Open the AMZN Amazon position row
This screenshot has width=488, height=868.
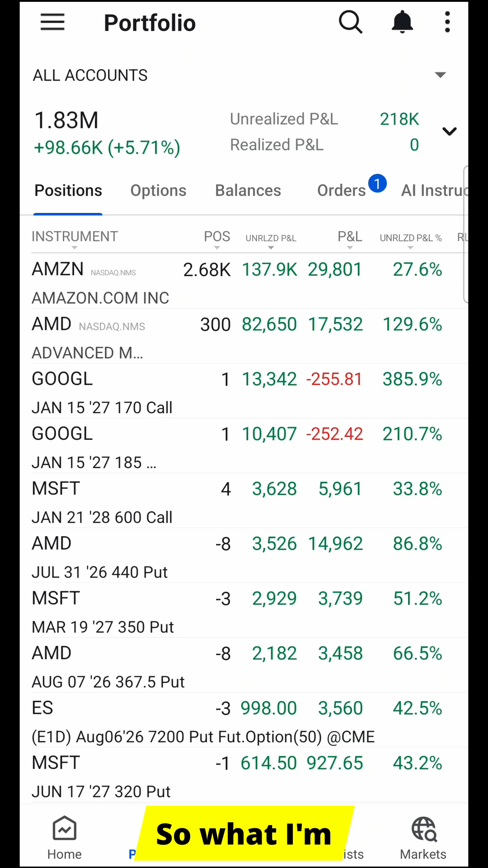(244, 282)
